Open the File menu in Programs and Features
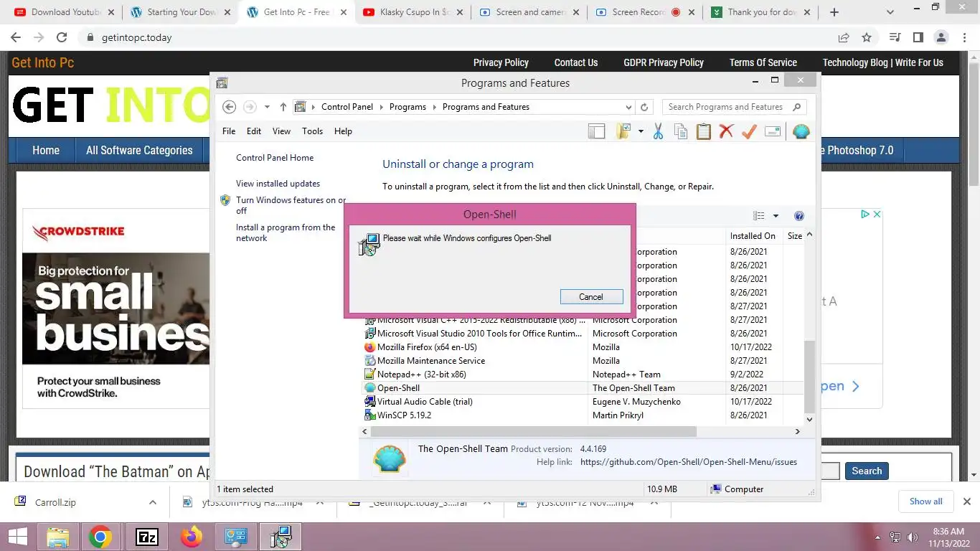980x551 pixels. pos(229,131)
